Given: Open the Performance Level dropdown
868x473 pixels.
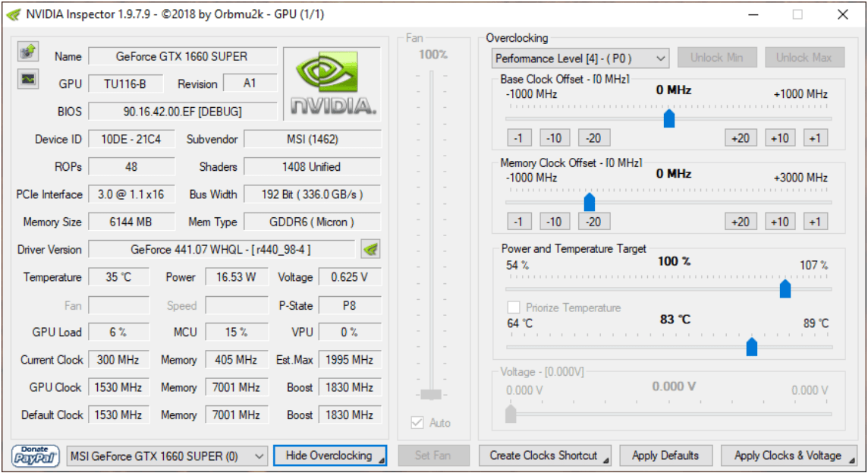Looking at the screenshot, I should (580, 58).
